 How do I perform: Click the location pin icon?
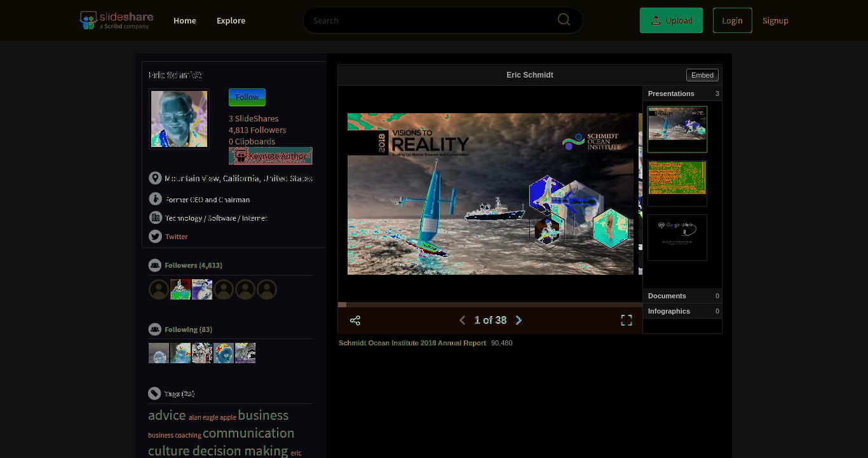tap(155, 178)
